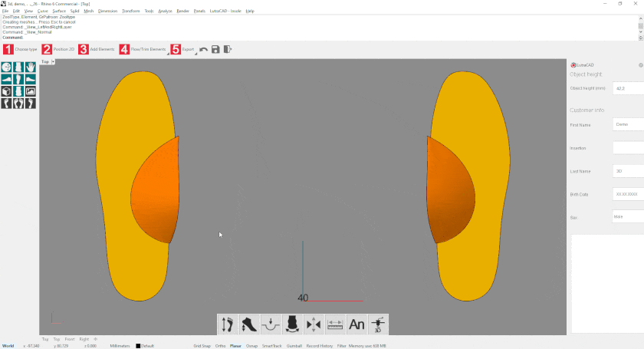Image resolution: width=644 pixels, height=349 pixels.
Task: Click the Last Name input field
Action: 628,171
